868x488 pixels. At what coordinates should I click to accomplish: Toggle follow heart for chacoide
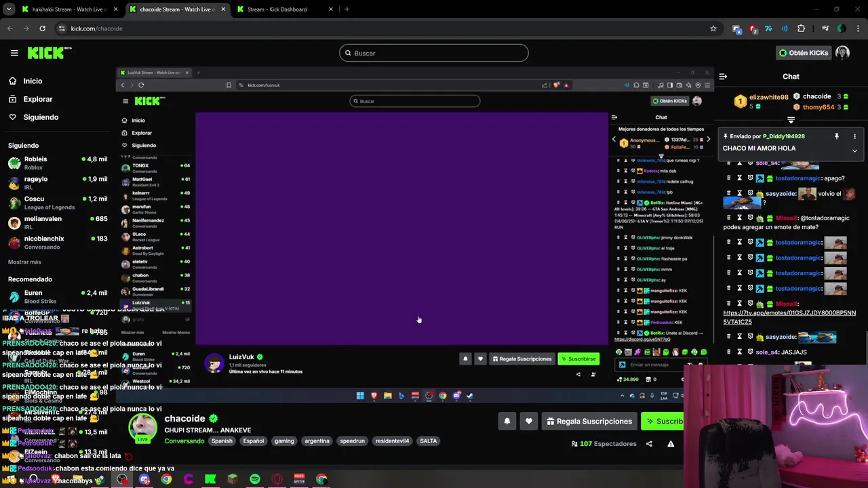pos(529,422)
